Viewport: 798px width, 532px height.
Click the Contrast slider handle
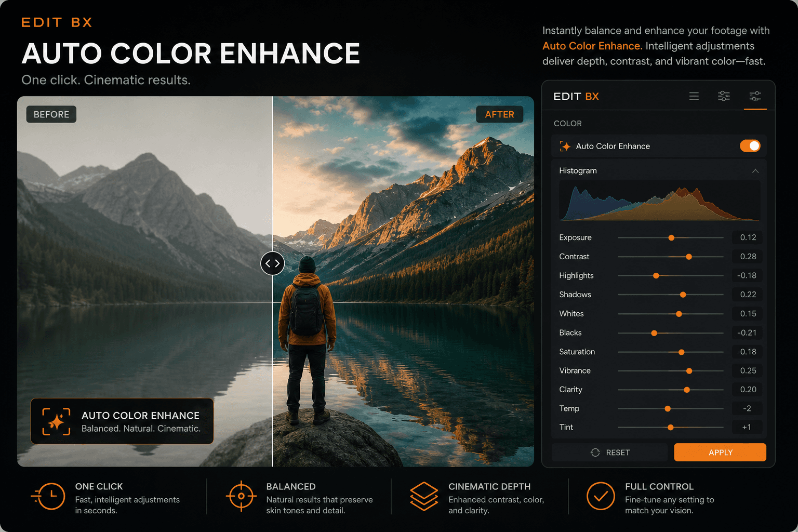689,257
